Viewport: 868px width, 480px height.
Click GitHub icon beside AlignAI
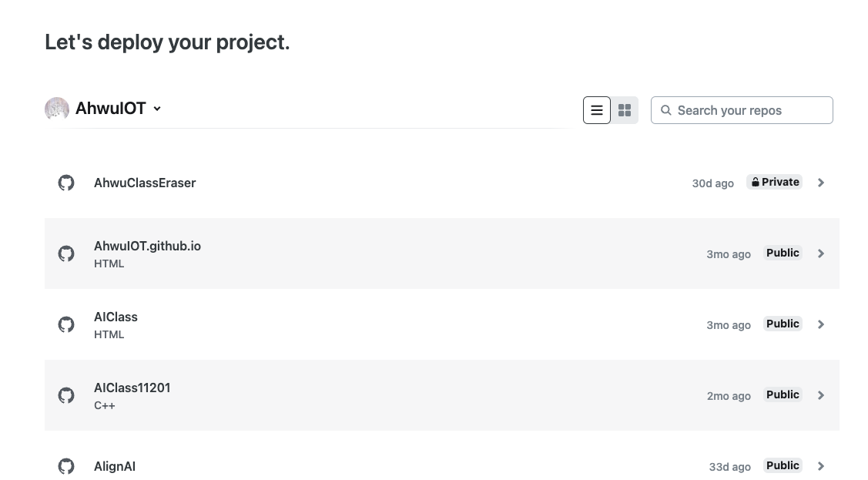(66, 466)
